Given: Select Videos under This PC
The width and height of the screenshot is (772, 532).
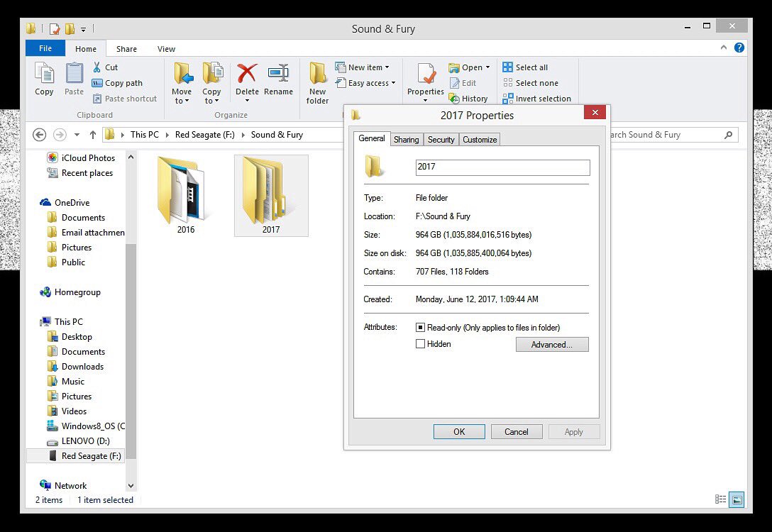Looking at the screenshot, I should pos(67,411).
